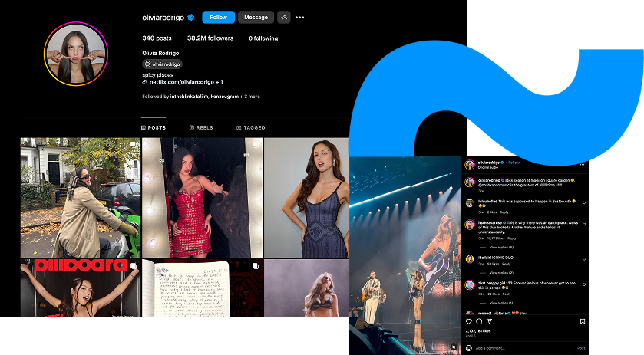Screen dimensions: 644x355
Task: Expand 'View replies (8)' under earthquake comment
Action: click(x=501, y=247)
